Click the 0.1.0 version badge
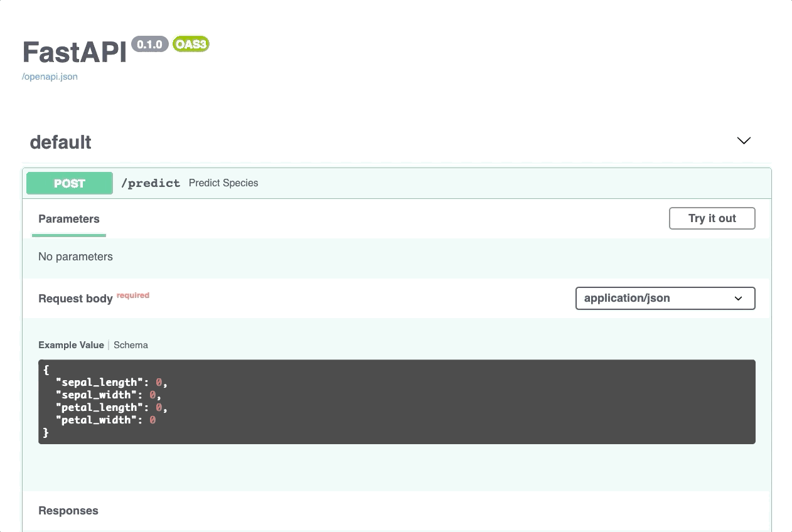 tap(149, 44)
